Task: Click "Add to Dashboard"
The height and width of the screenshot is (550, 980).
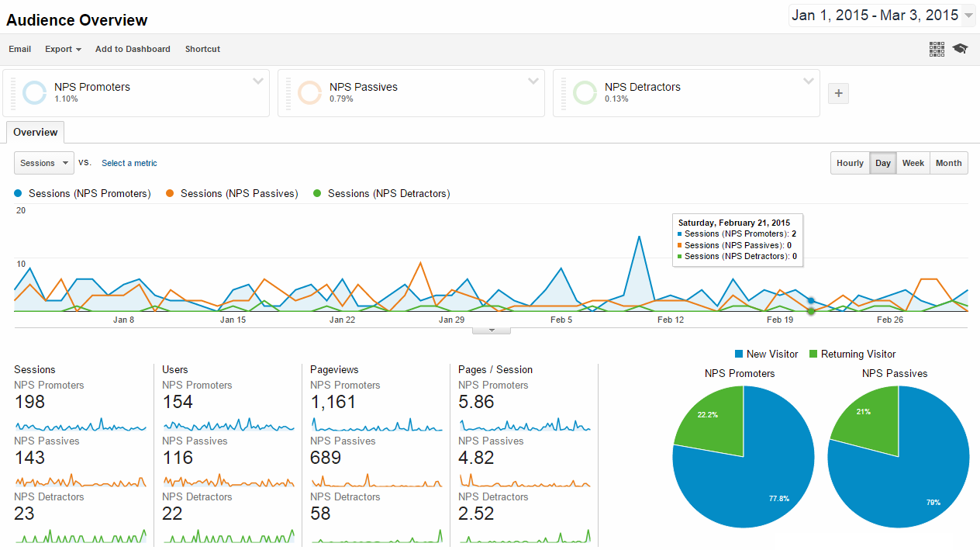Action: click(x=133, y=49)
